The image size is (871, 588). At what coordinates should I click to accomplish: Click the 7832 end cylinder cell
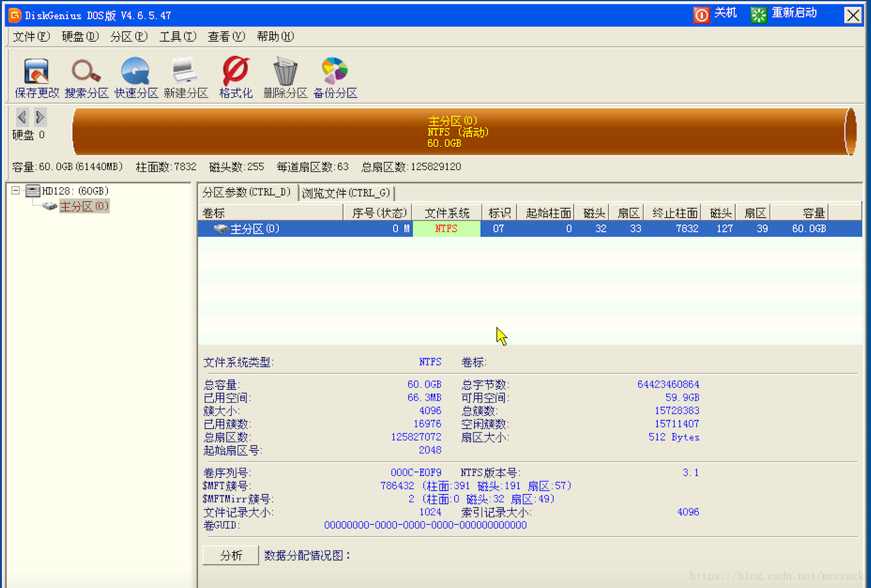coord(687,229)
